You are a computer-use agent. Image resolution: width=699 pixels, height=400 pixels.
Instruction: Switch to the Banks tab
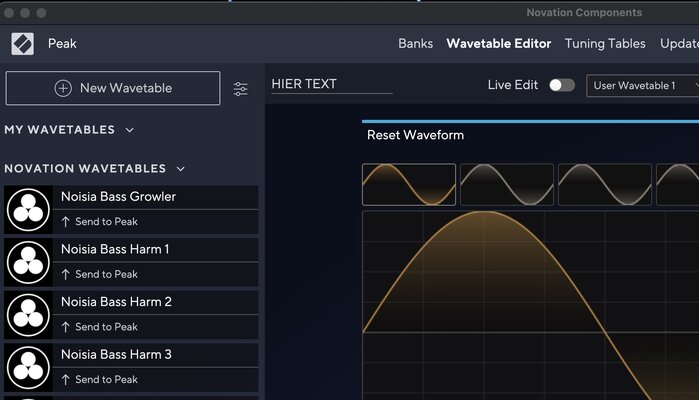(x=415, y=43)
